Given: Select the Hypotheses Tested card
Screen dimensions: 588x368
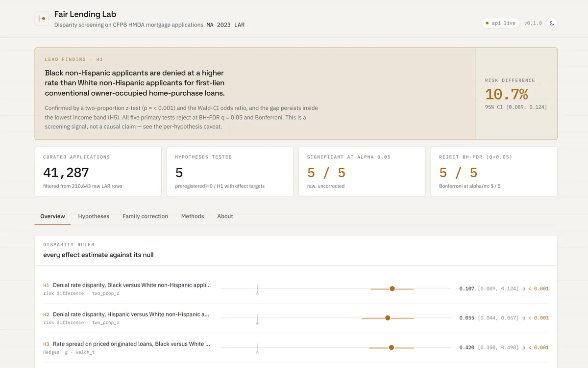Looking at the screenshot, I should pos(230,171).
